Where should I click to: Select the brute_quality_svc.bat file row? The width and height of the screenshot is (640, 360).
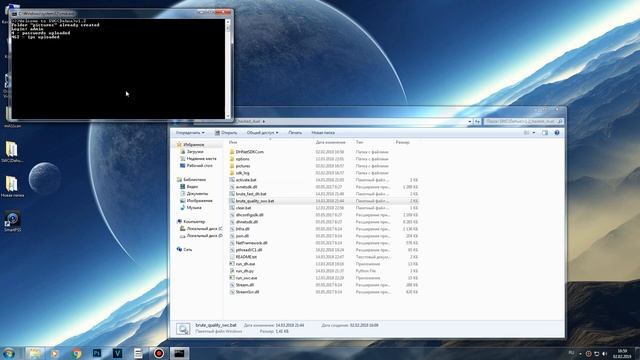323,201
